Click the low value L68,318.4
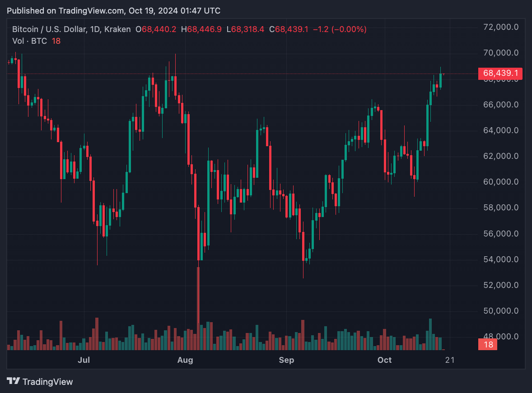The image size is (532, 393). (x=245, y=29)
